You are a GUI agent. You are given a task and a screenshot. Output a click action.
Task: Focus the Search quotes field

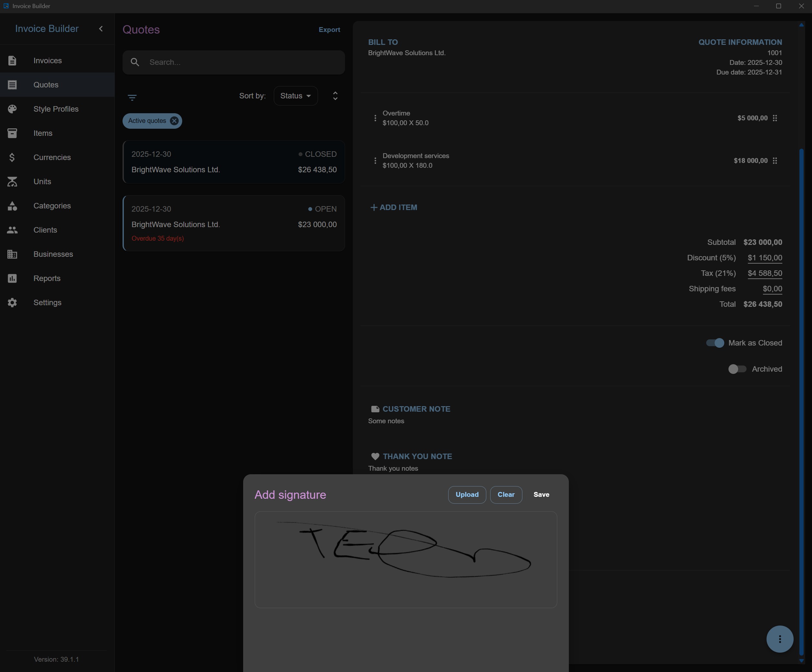point(233,62)
